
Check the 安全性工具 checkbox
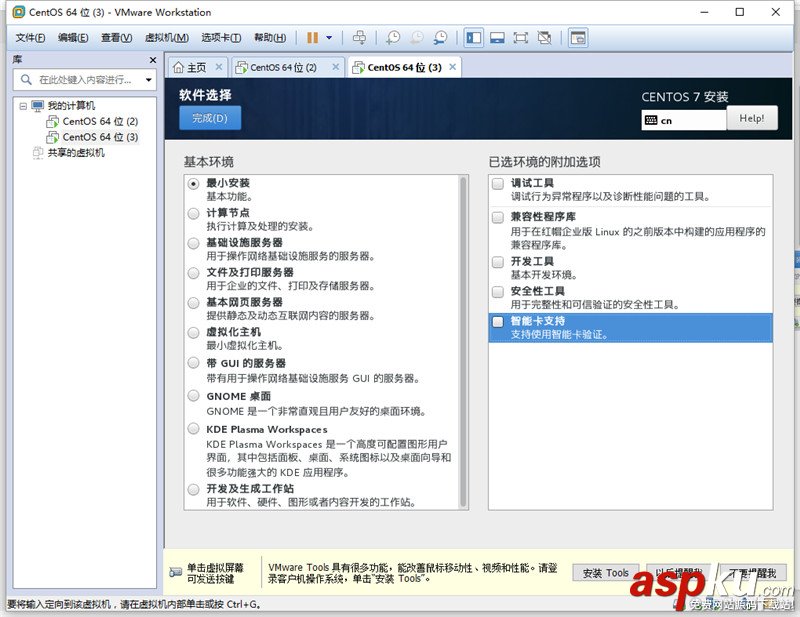click(x=498, y=291)
